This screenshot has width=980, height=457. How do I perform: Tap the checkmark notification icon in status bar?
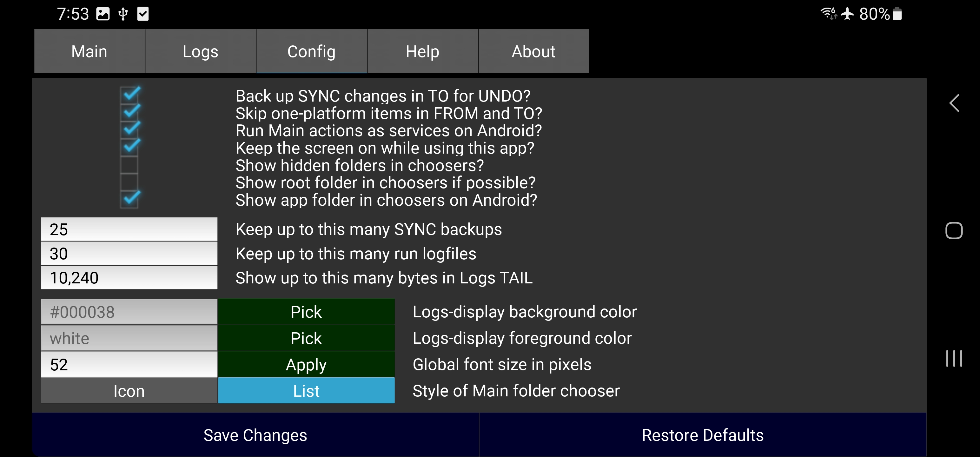(x=143, y=14)
